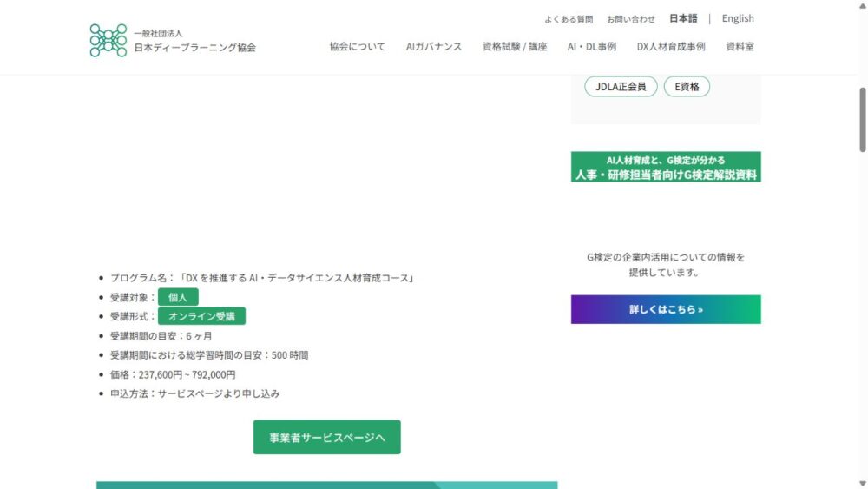Select the JDLA正会員 tag
Image resolution: width=868 pixels, height=489 pixels.
tap(621, 86)
